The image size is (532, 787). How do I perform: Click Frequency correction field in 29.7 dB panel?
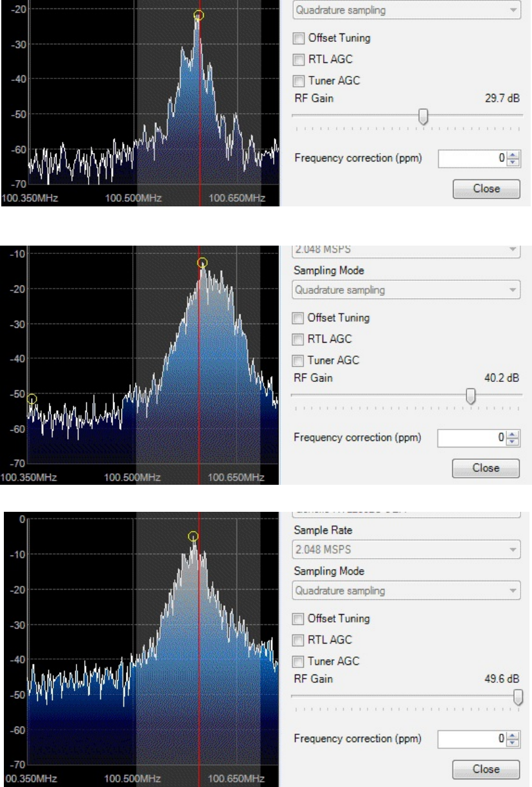click(x=472, y=158)
